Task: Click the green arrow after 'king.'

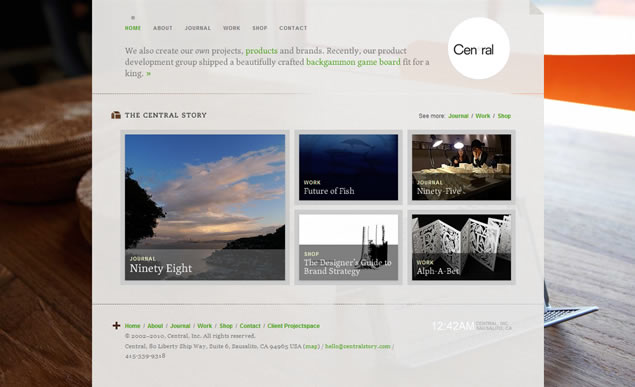Action: pyautogui.click(x=149, y=74)
